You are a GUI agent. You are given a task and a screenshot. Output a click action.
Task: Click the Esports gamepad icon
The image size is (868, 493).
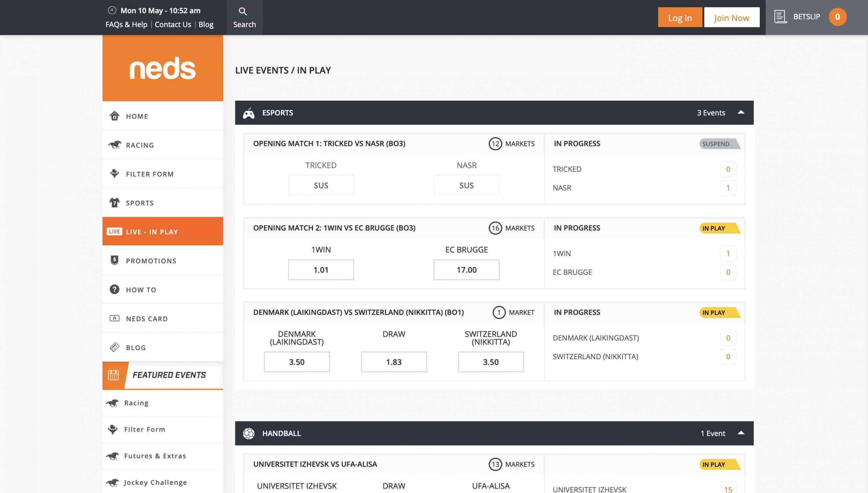249,113
